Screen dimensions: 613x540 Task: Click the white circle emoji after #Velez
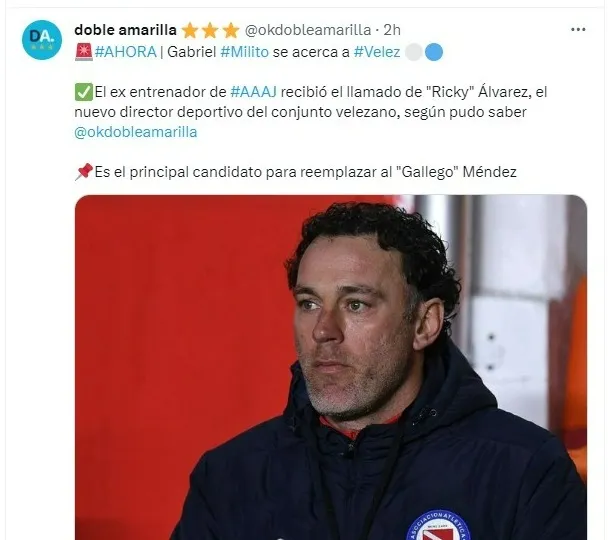pos(414,52)
